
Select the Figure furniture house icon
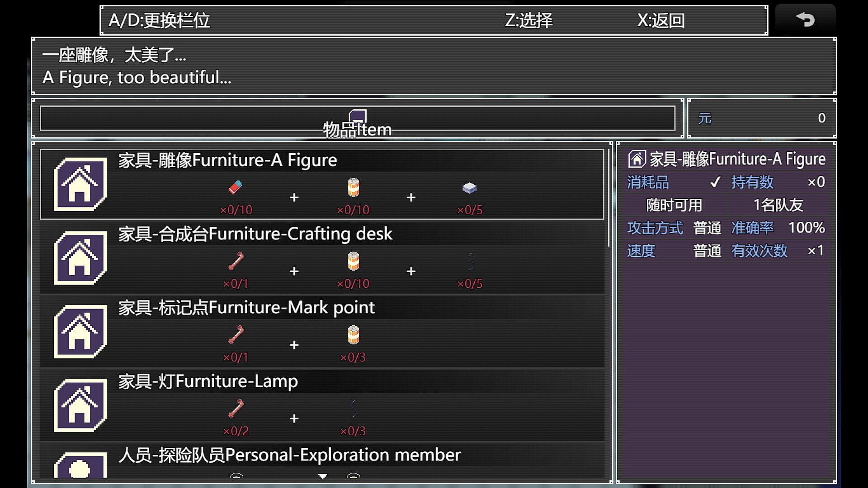point(80,184)
